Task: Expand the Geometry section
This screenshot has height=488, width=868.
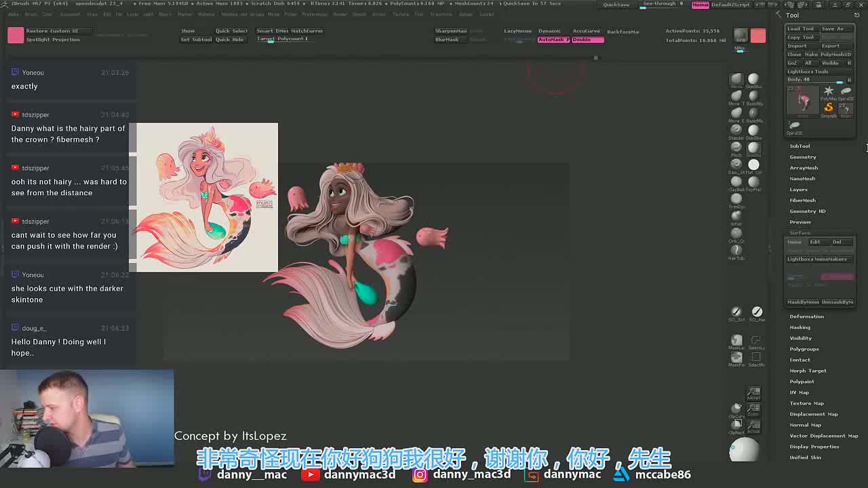Action: [803, 157]
